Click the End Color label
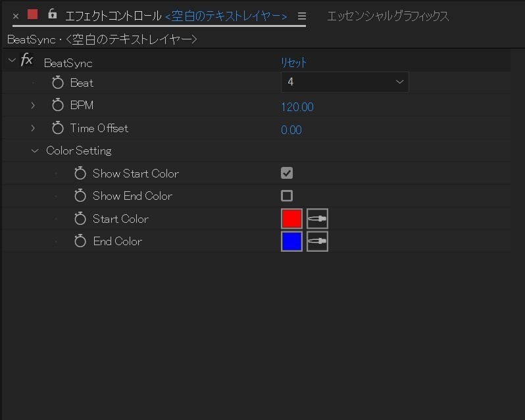The width and height of the screenshot is (525, 420). coord(118,241)
